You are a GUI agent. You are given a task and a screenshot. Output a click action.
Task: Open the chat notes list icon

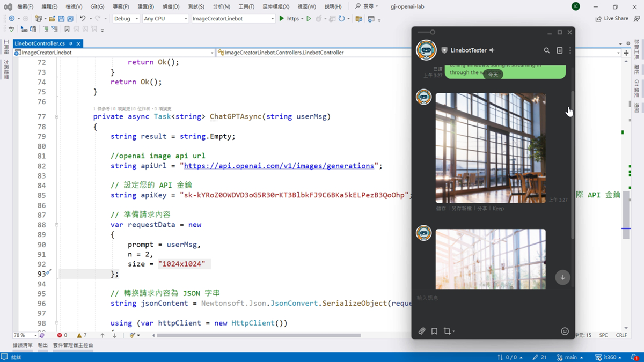(559, 50)
